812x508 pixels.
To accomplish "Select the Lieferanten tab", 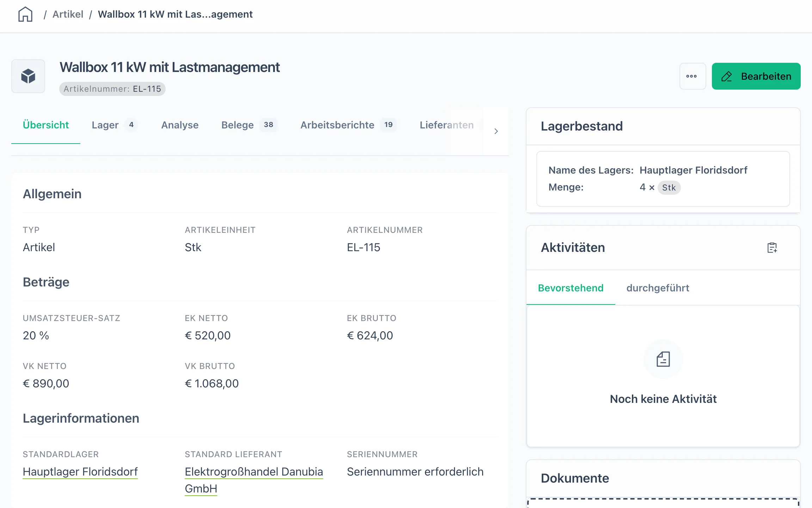I will pyautogui.click(x=447, y=125).
